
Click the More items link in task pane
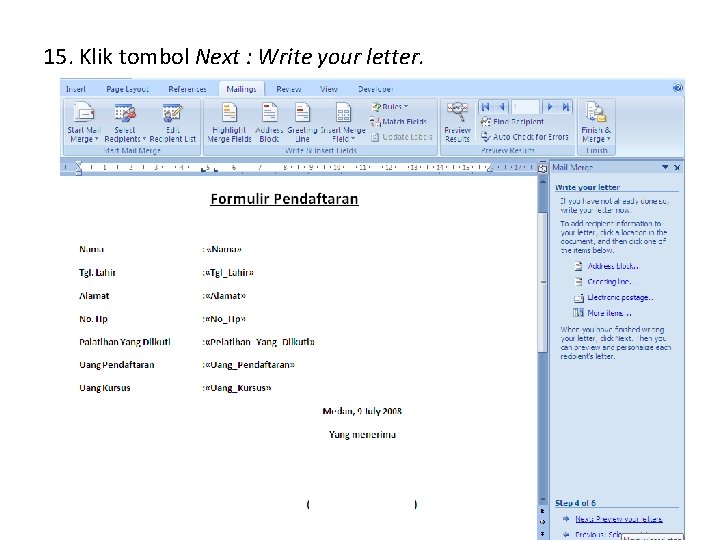tap(609, 313)
